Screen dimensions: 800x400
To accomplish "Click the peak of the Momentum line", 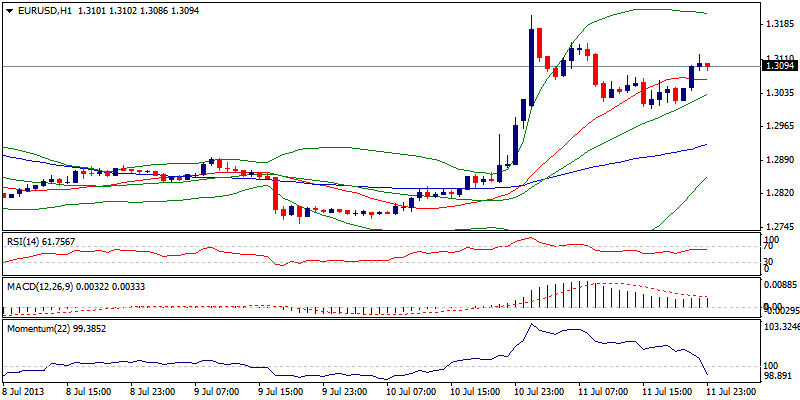I will point(530,325).
